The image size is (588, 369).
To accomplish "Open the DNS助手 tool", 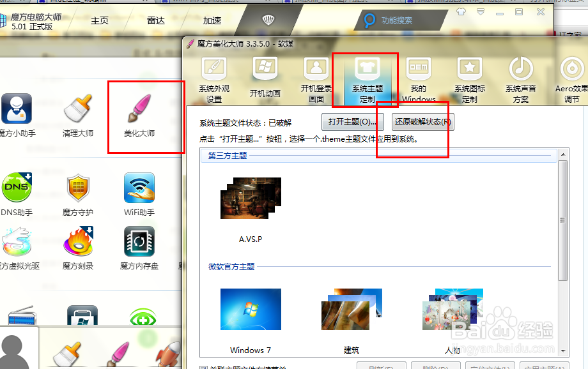I will 17,187.
